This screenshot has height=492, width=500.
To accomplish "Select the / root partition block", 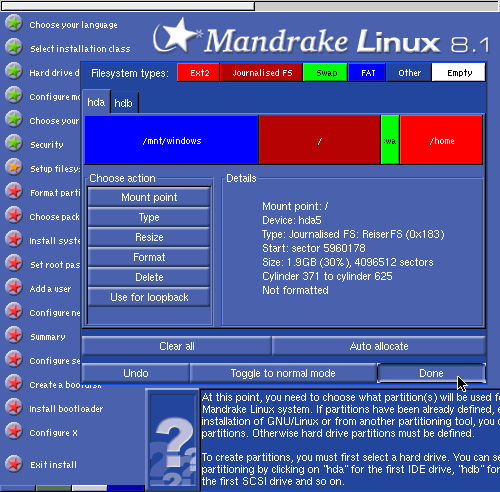I will pyautogui.click(x=319, y=140).
